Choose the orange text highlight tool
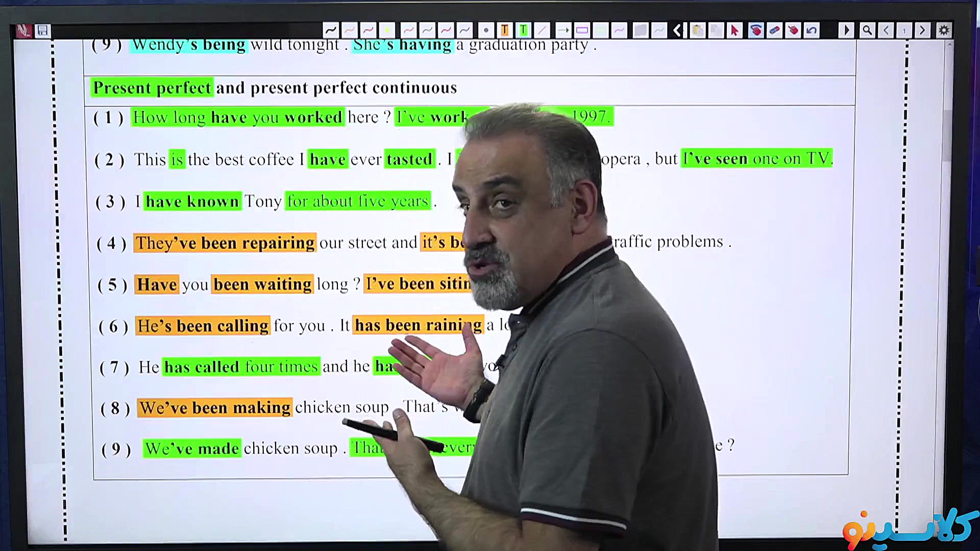Image resolution: width=980 pixels, height=551 pixels. point(504,30)
